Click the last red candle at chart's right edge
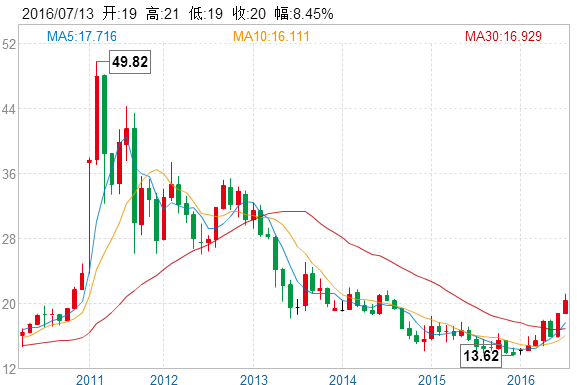577x385 pixels. pyautogui.click(x=566, y=307)
